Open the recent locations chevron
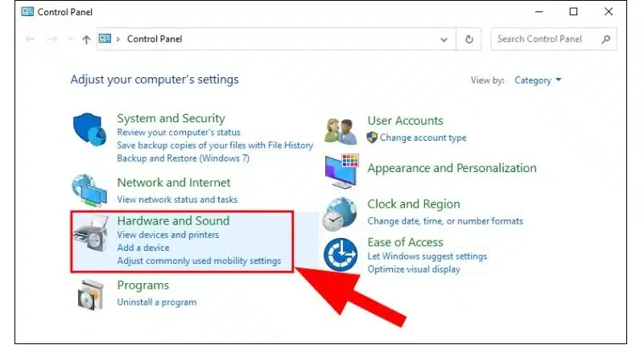The height and width of the screenshot is (345, 644). coord(69,39)
